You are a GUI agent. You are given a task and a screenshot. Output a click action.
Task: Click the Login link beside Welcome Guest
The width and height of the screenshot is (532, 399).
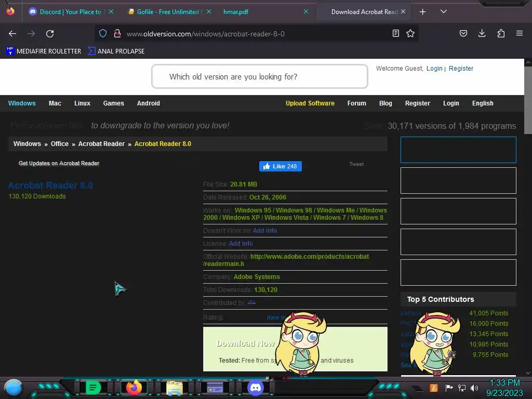pyautogui.click(x=434, y=69)
